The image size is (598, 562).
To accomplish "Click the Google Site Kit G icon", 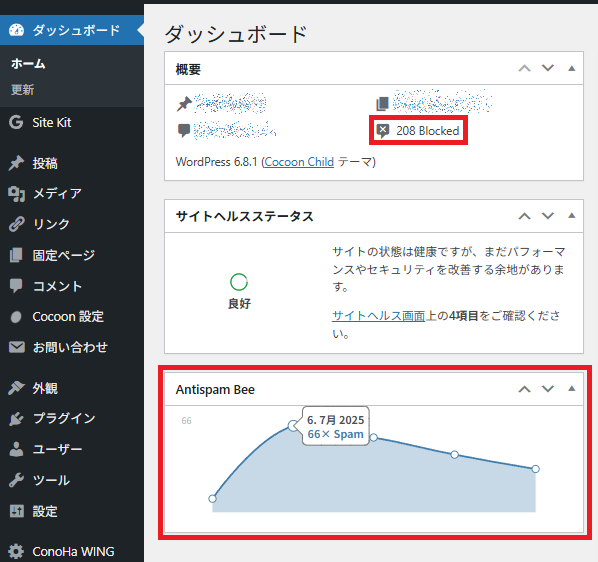I will pos(16,122).
